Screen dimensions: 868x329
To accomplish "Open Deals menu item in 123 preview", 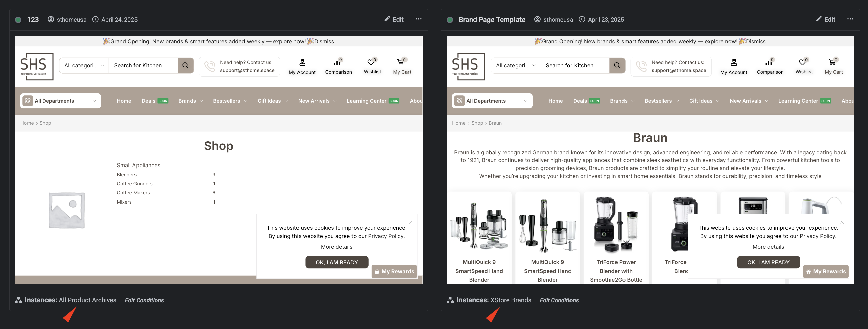I will [155, 101].
